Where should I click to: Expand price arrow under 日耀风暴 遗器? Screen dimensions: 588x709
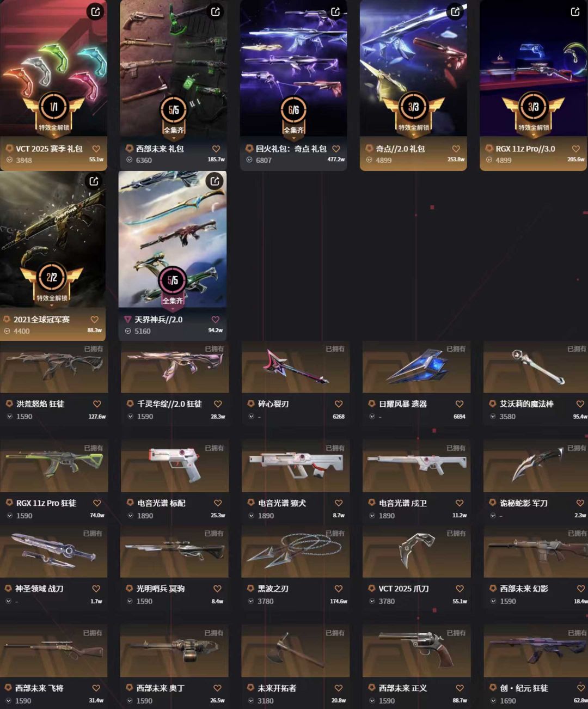[x=372, y=417]
